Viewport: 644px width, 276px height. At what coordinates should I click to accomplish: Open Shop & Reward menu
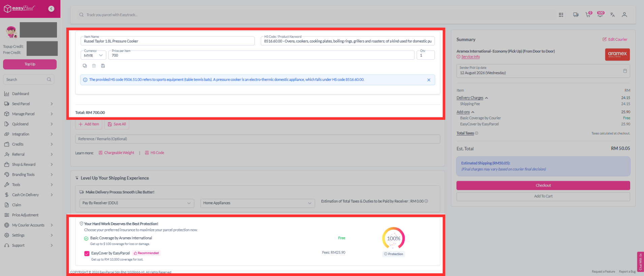(x=29, y=165)
